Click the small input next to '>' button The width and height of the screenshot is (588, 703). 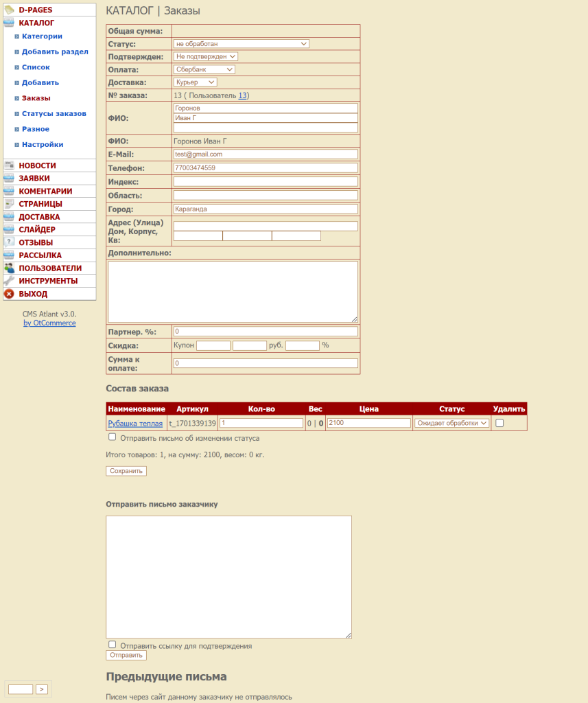coord(21,689)
